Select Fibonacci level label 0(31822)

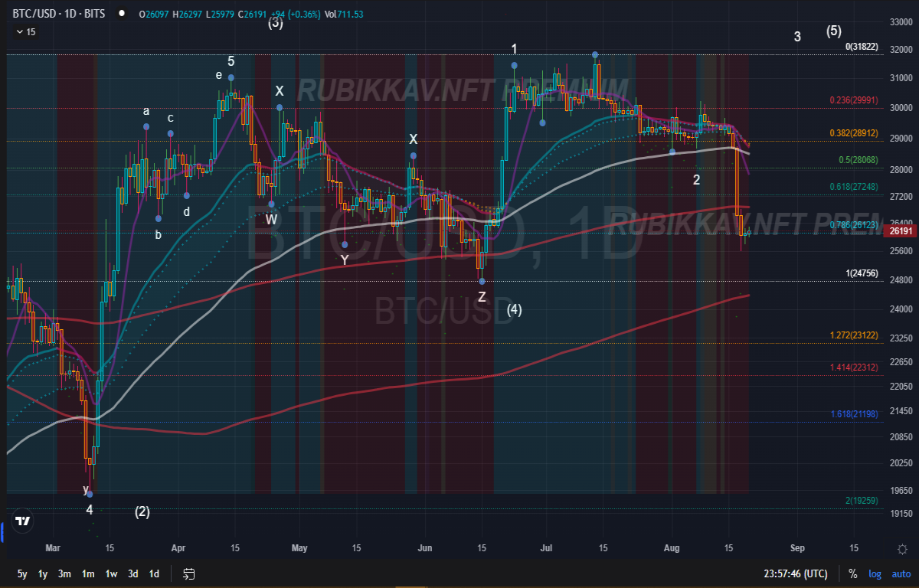(861, 47)
